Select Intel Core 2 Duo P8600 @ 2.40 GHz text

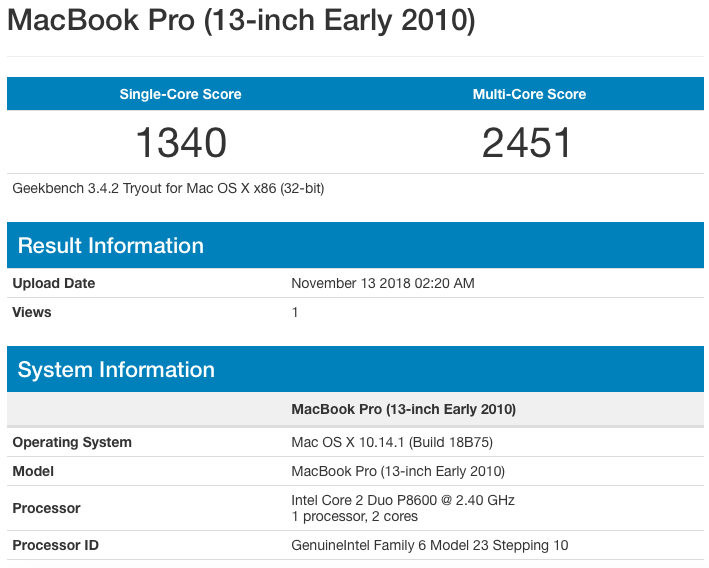coord(403,500)
